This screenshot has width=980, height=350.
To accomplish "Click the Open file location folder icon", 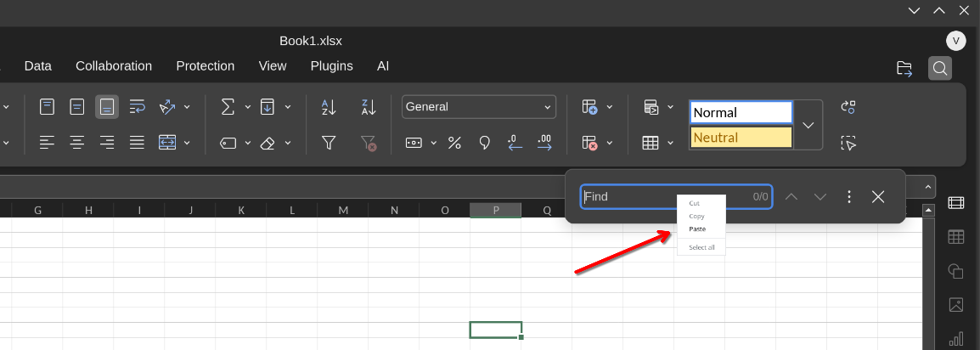I will 904,68.
